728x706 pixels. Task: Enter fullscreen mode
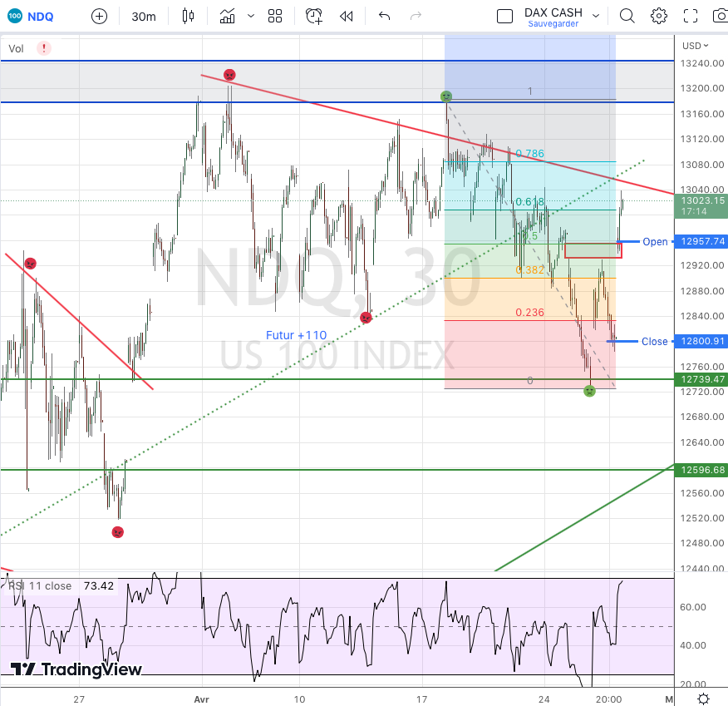pos(691,17)
